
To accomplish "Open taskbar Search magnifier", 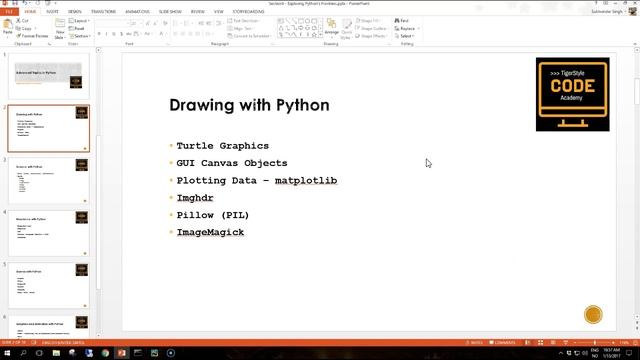I will tap(23, 353).
